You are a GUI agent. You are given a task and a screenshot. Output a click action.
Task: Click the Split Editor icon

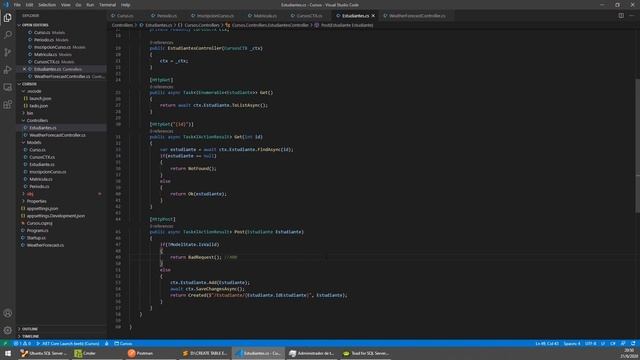click(x=621, y=16)
